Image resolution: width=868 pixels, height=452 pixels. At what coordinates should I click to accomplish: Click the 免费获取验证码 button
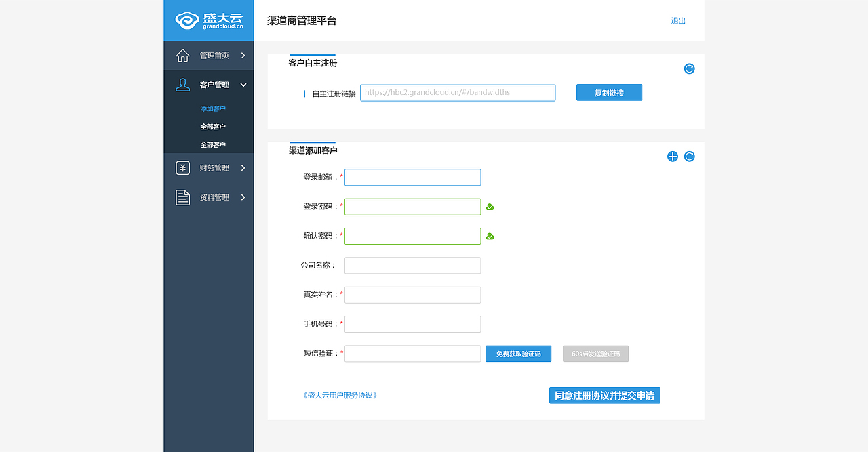(x=518, y=354)
